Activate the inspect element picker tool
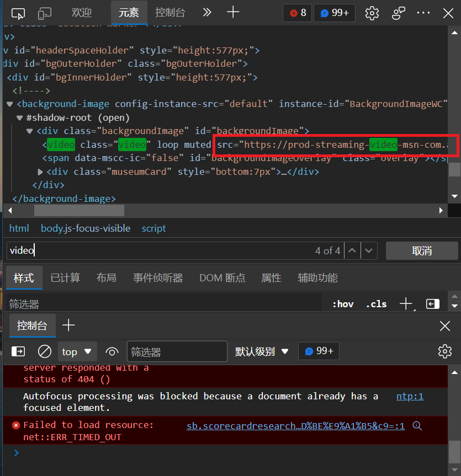This screenshot has width=461, height=476. coord(18,13)
